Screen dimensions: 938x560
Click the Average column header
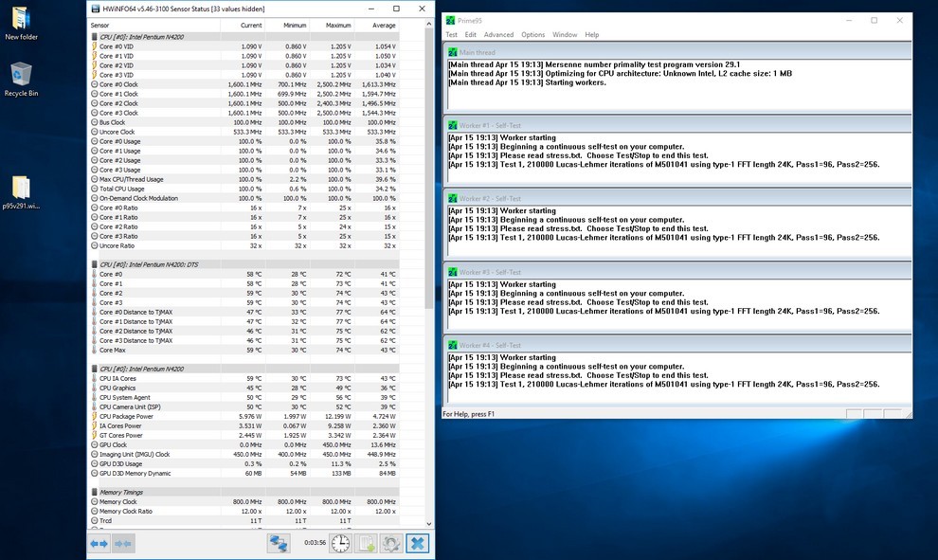(x=384, y=25)
